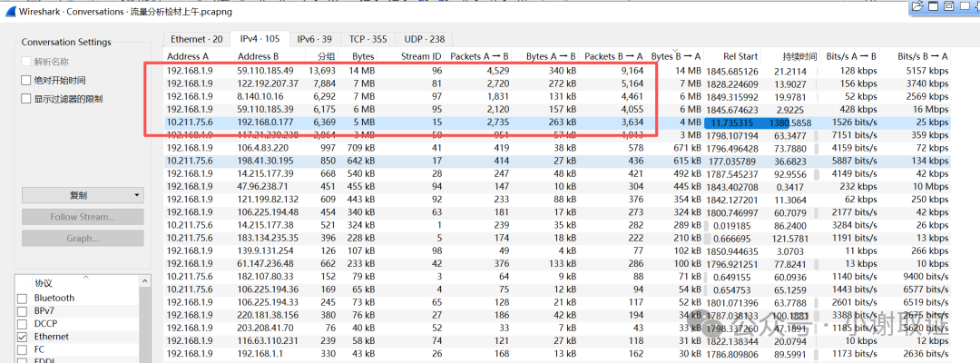Click the Follow Stream... button
Image resolution: width=980 pixels, height=363 pixels.
[x=83, y=218]
